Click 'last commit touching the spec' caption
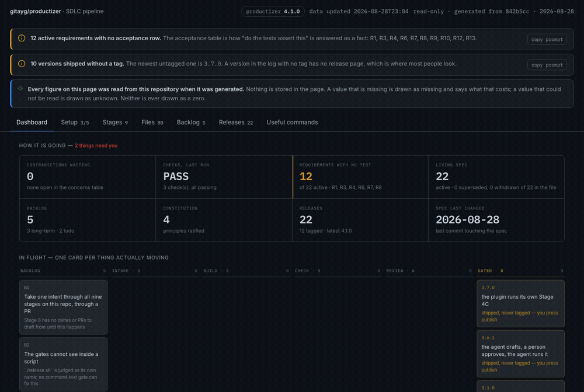This screenshot has width=584, height=392. (471, 230)
